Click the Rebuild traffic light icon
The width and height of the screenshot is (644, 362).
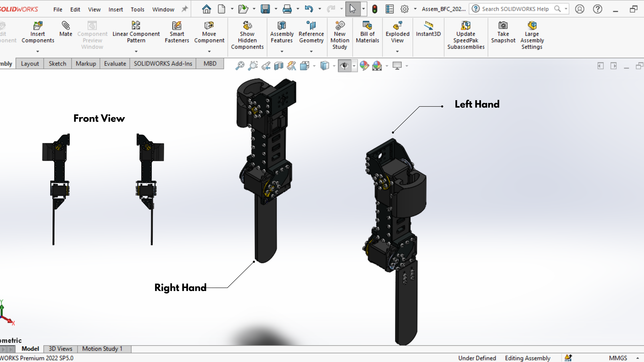pyautogui.click(x=374, y=9)
